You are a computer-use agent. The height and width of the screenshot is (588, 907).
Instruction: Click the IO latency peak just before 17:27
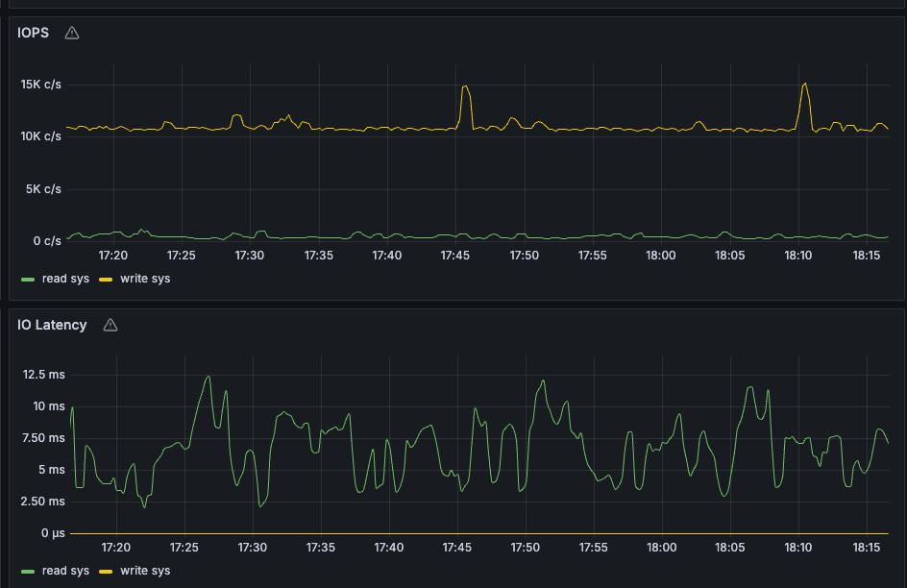(x=208, y=378)
